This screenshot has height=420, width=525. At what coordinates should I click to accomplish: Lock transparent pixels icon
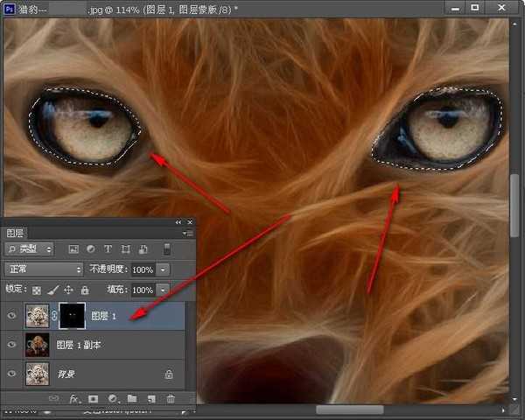(x=37, y=290)
